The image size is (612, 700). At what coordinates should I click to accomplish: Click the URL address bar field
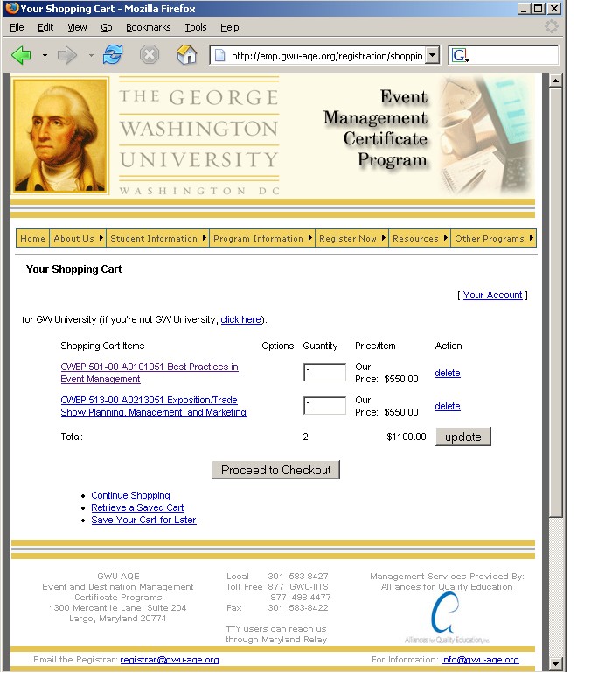coord(324,56)
